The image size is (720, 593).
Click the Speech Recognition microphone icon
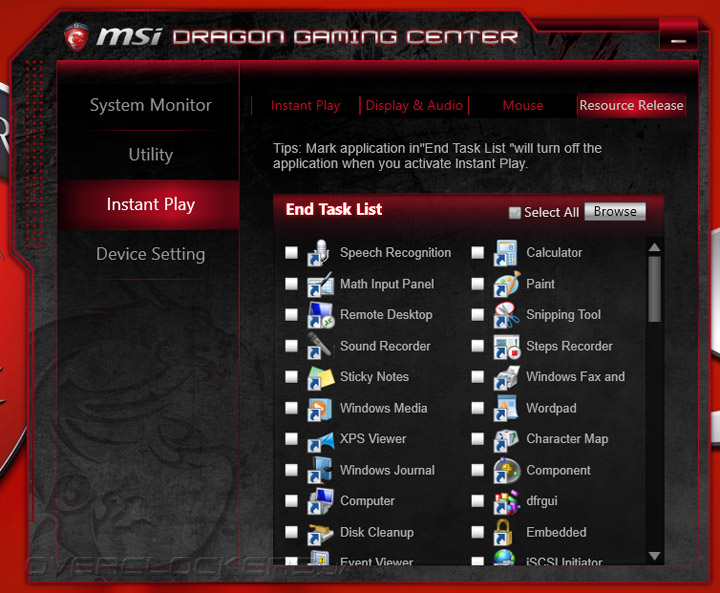click(x=320, y=253)
